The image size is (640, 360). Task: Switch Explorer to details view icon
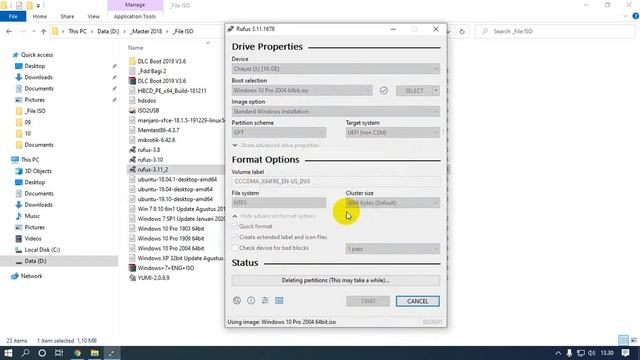point(623,340)
